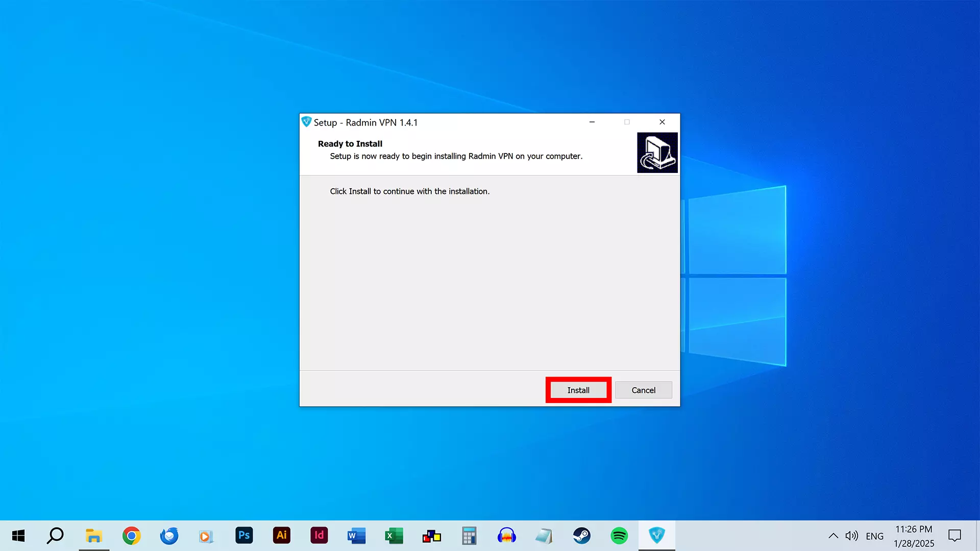Launch Google Chrome from taskbar

tap(131, 536)
